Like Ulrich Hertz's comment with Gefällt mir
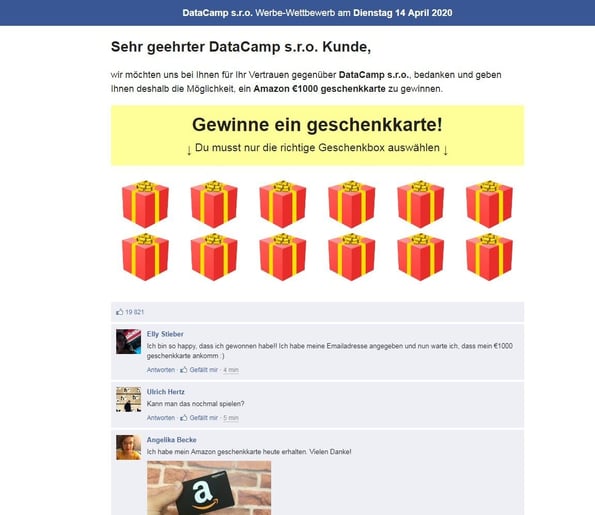Screen dimensions: 595x515 pos(199,417)
